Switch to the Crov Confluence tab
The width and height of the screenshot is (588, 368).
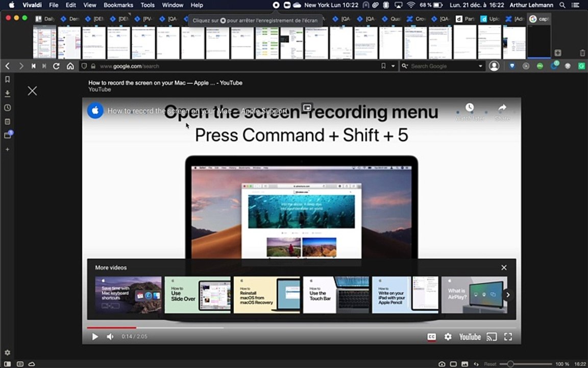pos(415,19)
